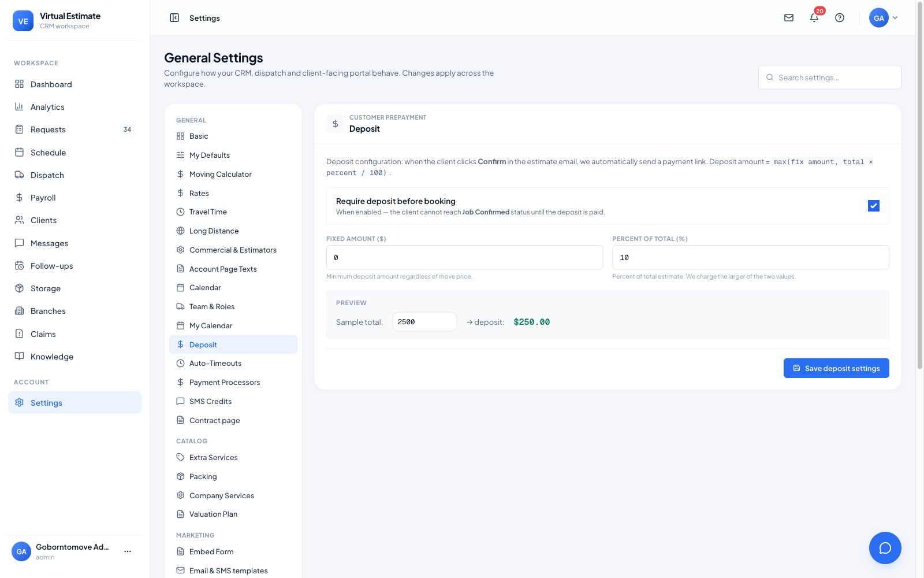Image resolution: width=924 pixels, height=578 pixels.
Task: Click the Search settings field
Action: (x=829, y=77)
